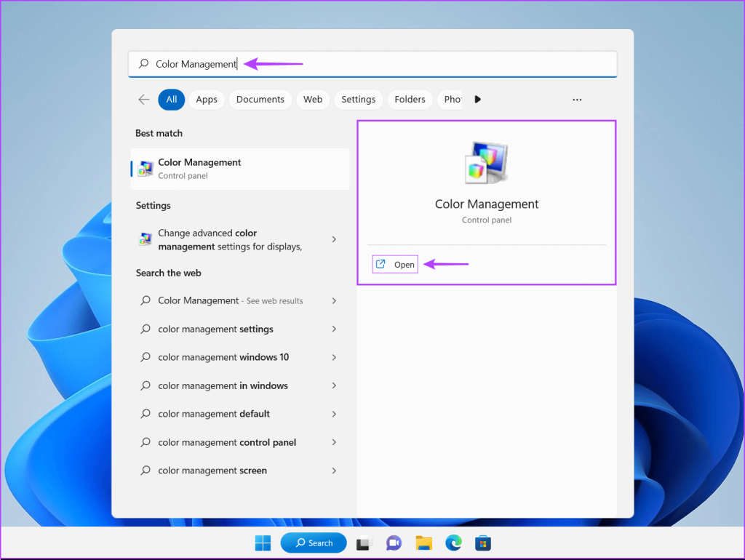Click inside the search input field
745x560 pixels.
click(291, 64)
